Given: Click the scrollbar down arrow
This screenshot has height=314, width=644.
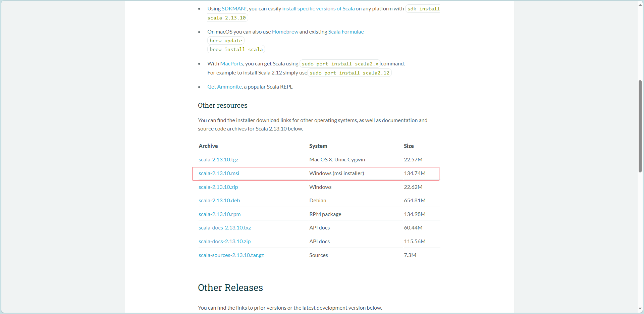Looking at the screenshot, I should pos(640,309).
